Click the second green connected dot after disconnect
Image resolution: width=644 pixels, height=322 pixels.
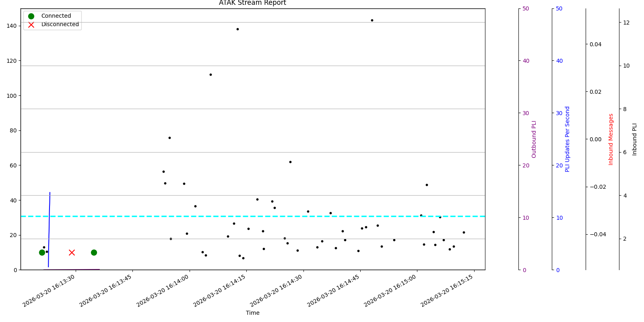(x=94, y=252)
